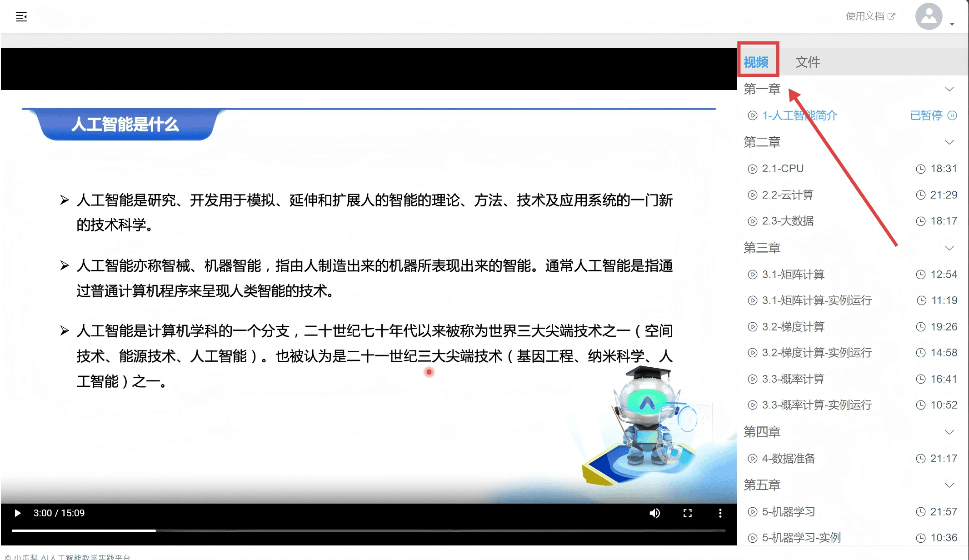
Task: Switch to the 文件 tab
Action: pos(808,62)
